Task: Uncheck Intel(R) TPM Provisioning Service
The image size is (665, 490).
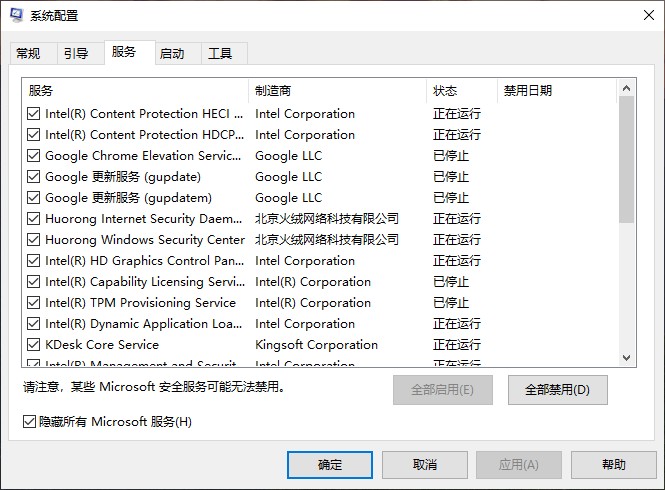Action: (34, 302)
